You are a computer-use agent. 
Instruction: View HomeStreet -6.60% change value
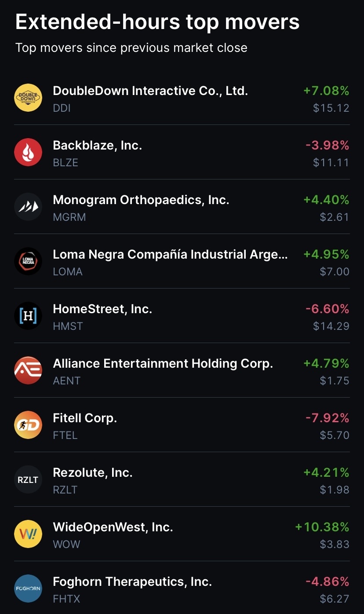(327, 309)
